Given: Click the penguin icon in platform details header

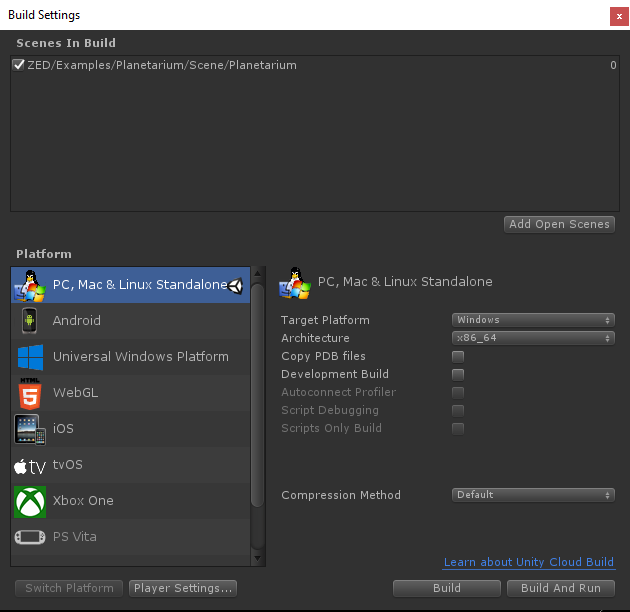Looking at the screenshot, I should click(x=295, y=283).
